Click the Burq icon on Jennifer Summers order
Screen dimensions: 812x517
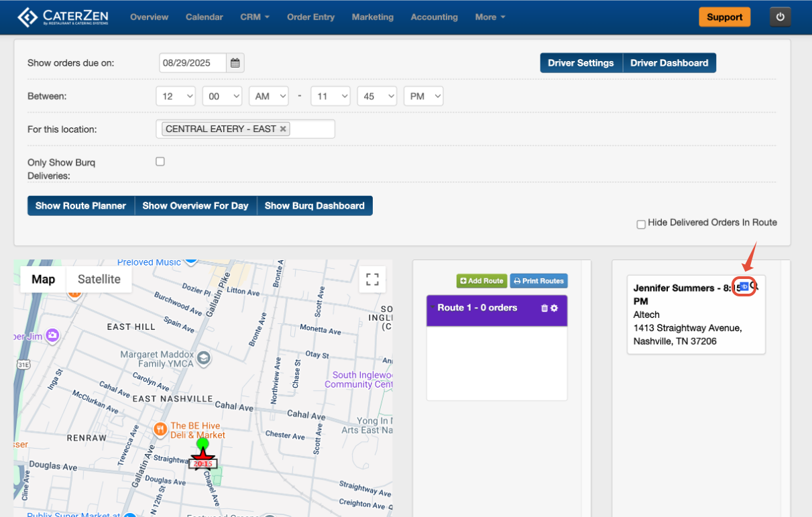(744, 286)
